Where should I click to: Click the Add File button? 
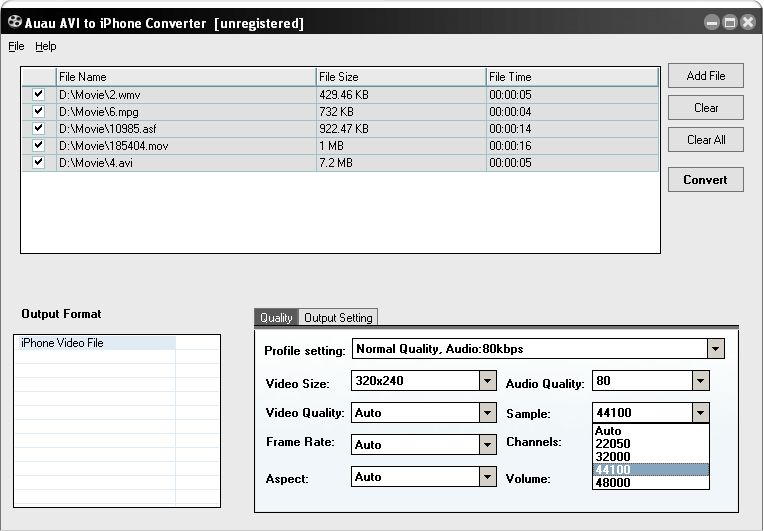705,76
